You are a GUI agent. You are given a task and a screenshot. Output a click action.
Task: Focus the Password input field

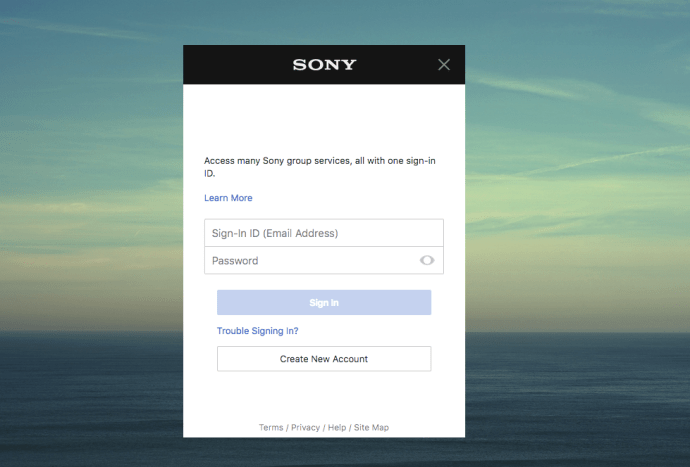(324, 261)
